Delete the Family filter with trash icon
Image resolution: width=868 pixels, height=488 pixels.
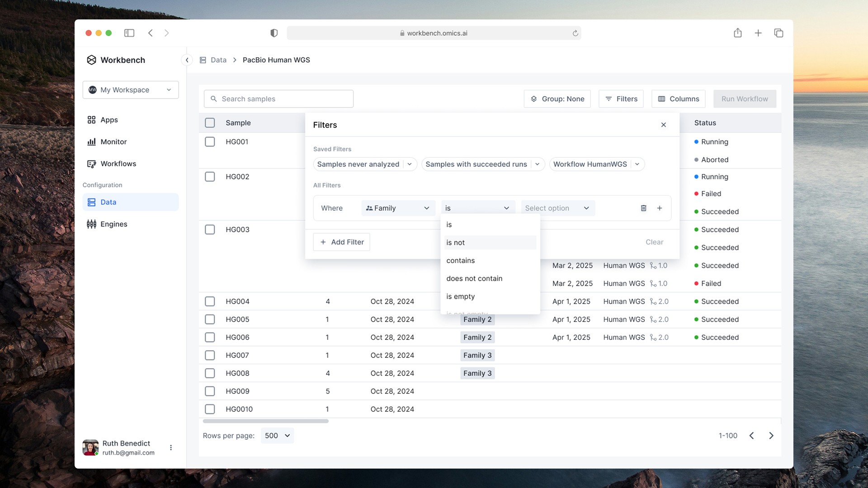click(x=643, y=208)
